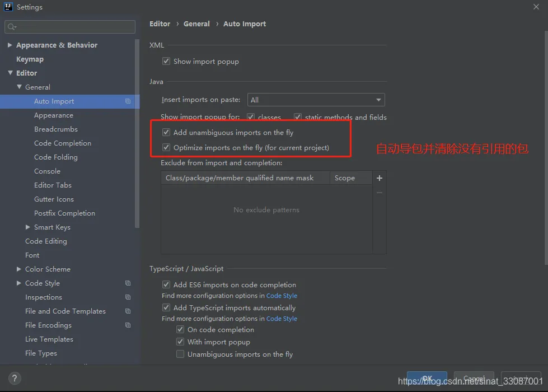This screenshot has height=392, width=548.
Task: Click the minus icon to remove exclude pattern
Action: pyautogui.click(x=379, y=193)
